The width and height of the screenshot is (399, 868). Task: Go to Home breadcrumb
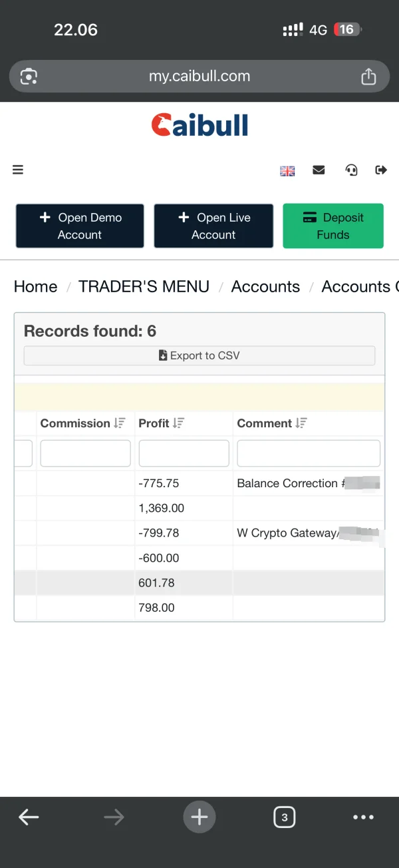click(35, 287)
